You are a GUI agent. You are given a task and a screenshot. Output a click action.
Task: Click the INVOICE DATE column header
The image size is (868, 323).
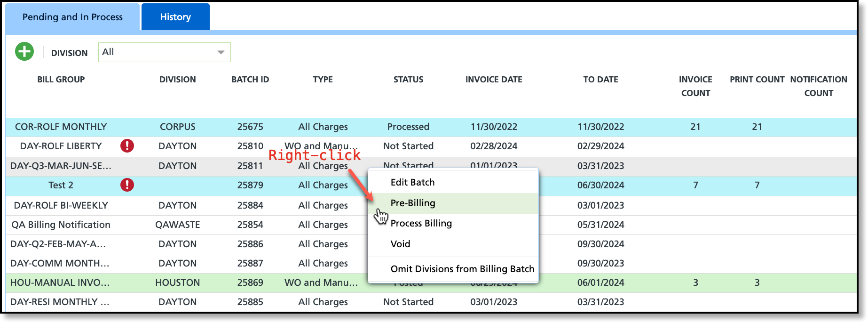pos(494,80)
